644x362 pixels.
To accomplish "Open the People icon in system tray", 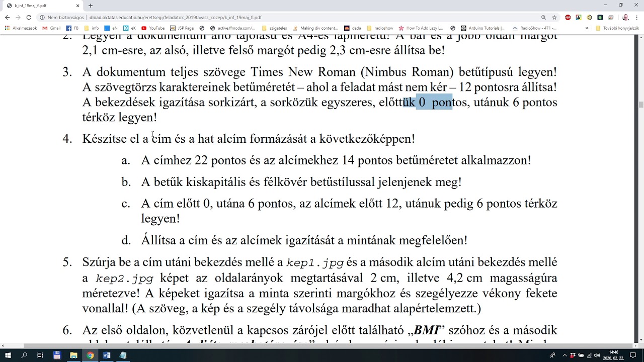I will coord(553,355).
